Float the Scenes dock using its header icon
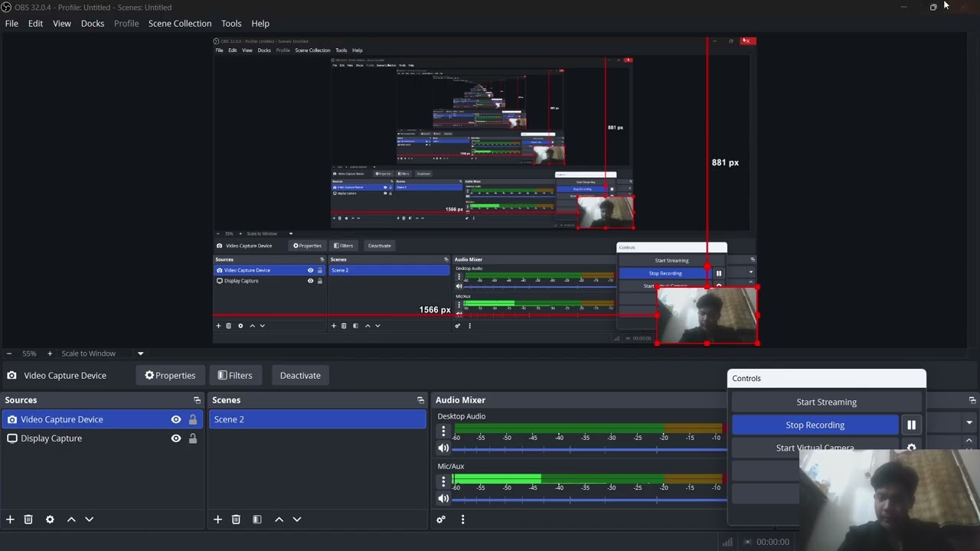 click(420, 400)
